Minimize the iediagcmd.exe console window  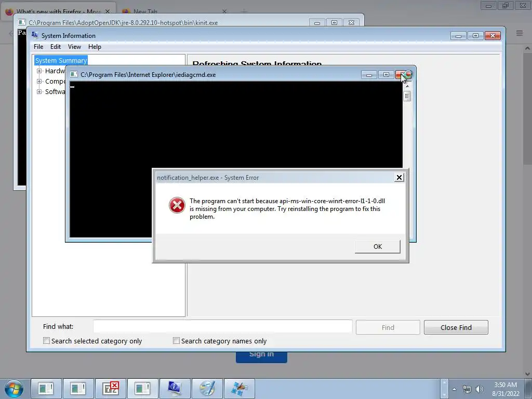[x=369, y=75]
